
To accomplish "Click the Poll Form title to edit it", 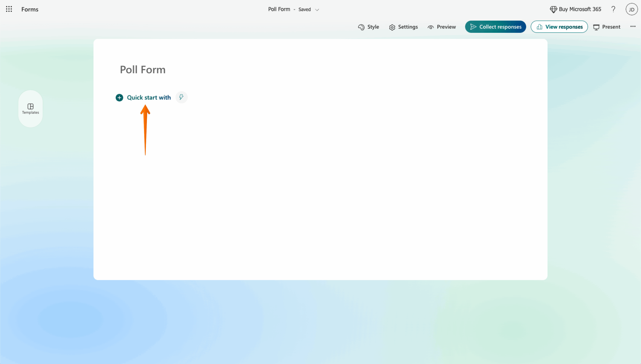I will (x=142, y=69).
